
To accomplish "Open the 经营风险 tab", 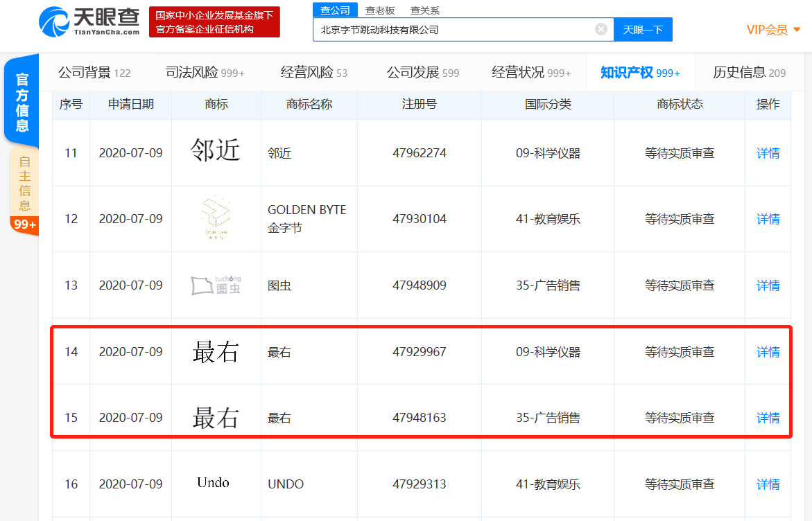I will click(x=314, y=73).
